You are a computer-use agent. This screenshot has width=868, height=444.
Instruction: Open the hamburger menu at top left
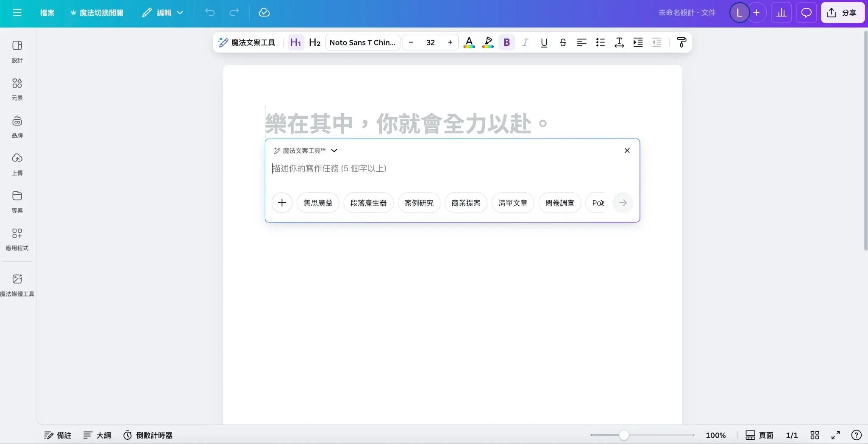tap(18, 12)
